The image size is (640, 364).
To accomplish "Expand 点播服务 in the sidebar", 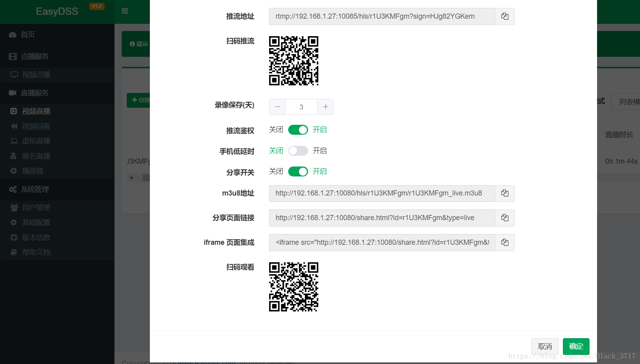I will 57,56.
